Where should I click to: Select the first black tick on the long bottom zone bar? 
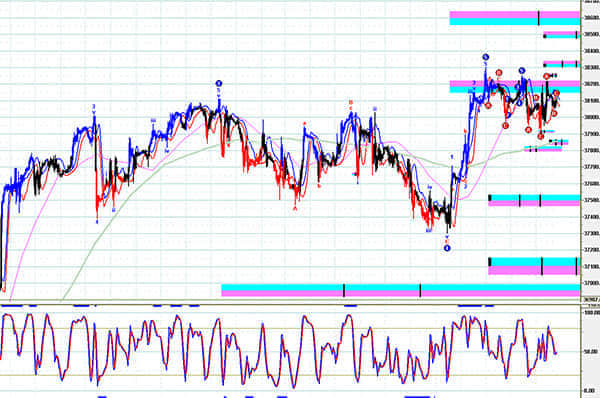344,290
